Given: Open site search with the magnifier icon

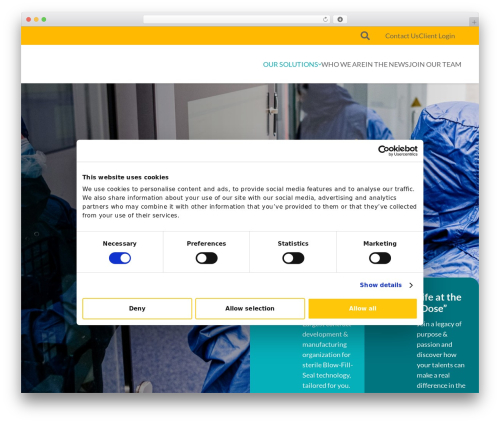Looking at the screenshot, I should pyautogui.click(x=365, y=36).
